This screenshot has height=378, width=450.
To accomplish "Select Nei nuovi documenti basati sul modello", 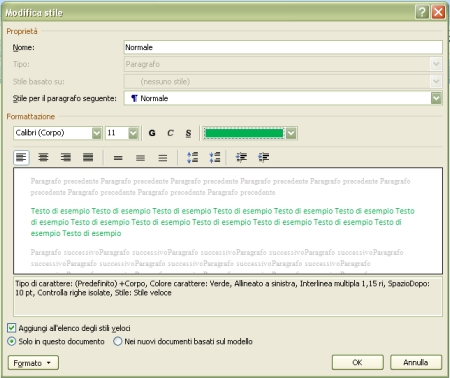I will pos(118,341).
